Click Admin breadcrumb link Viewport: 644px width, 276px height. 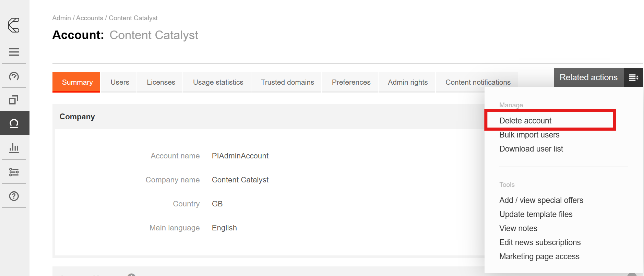tap(61, 18)
